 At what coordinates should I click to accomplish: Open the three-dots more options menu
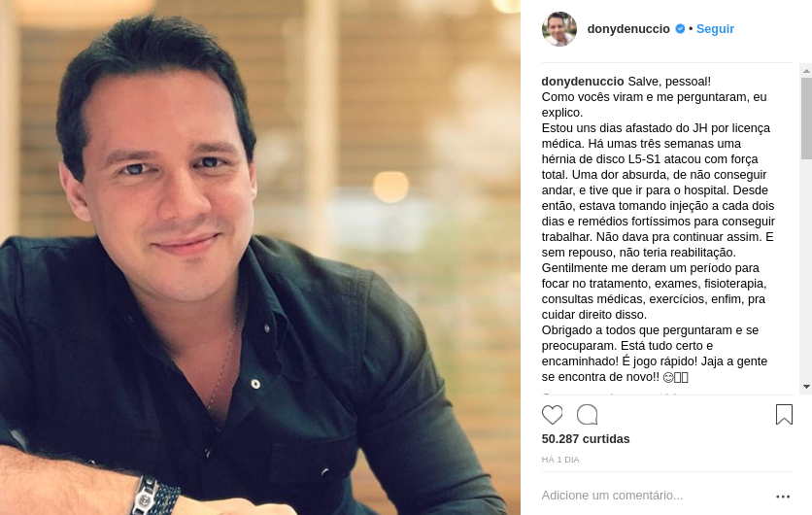783,497
